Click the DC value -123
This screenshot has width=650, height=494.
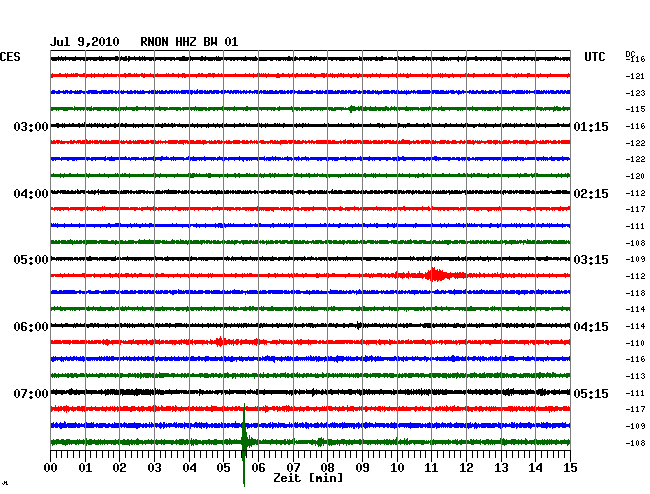pyautogui.click(x=635, y=93)
